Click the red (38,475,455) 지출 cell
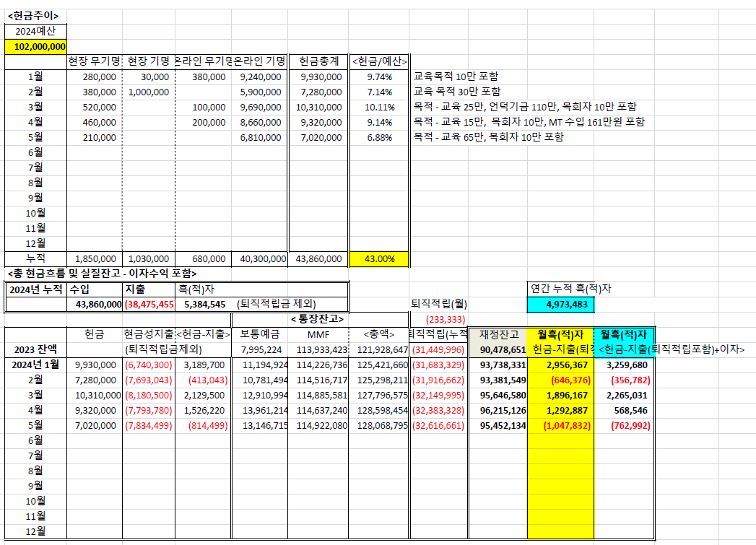This screenshot has width=756, height=545. [149, 305]
